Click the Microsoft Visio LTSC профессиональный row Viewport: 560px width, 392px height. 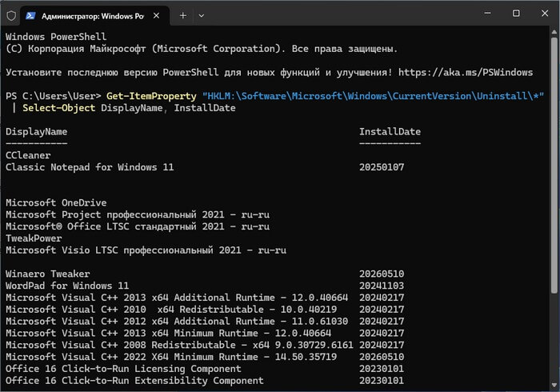pyautogui.click(x=146, y=250)
